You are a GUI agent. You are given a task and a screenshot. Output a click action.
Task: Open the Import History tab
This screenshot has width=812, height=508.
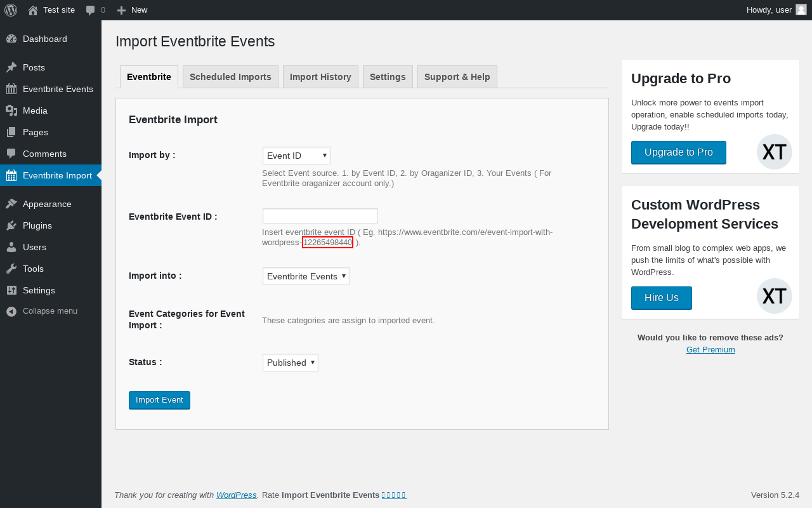click(320, 77)
